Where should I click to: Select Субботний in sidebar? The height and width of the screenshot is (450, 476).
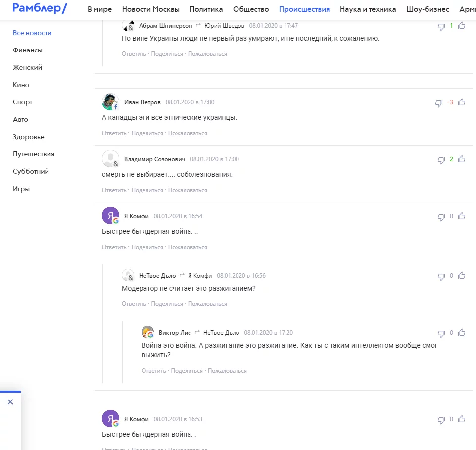(31, 171)
